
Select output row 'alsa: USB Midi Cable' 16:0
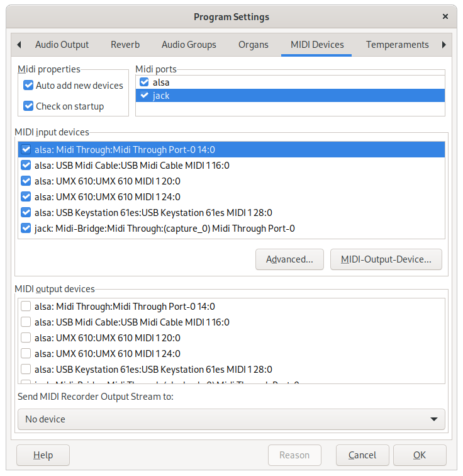pyautogui.click(x=231, y=322)
